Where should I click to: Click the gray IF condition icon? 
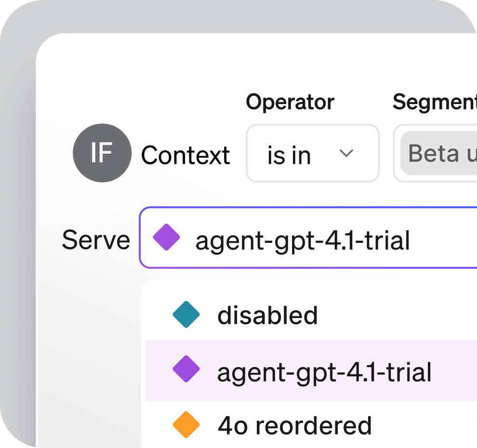[x=102, y=153]
